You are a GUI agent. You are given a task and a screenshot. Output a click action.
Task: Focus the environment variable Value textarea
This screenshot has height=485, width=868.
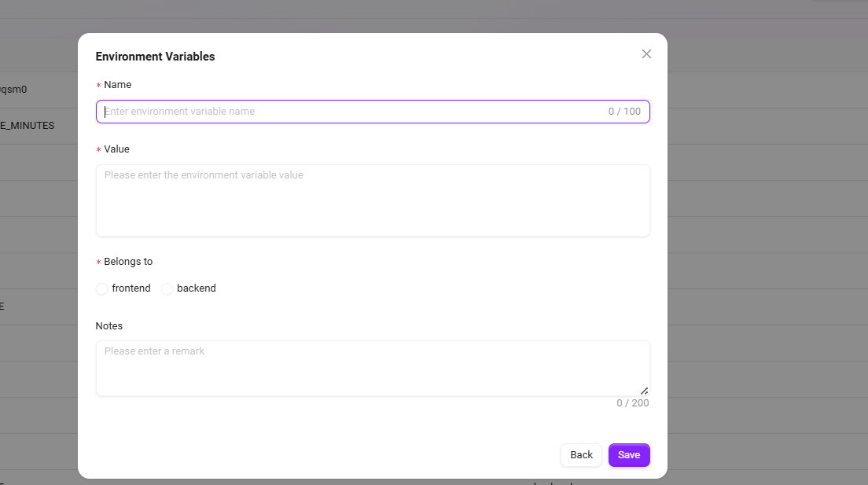click(x=373, y=200)
